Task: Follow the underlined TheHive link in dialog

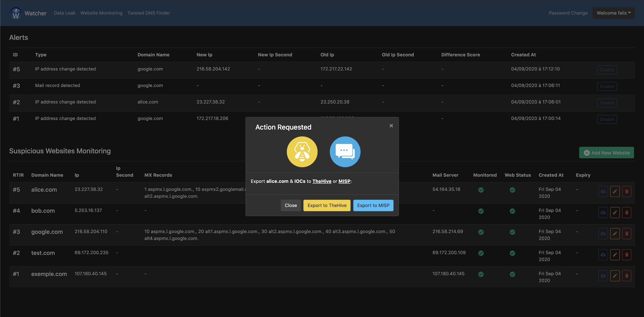Action: coord(322,181)
